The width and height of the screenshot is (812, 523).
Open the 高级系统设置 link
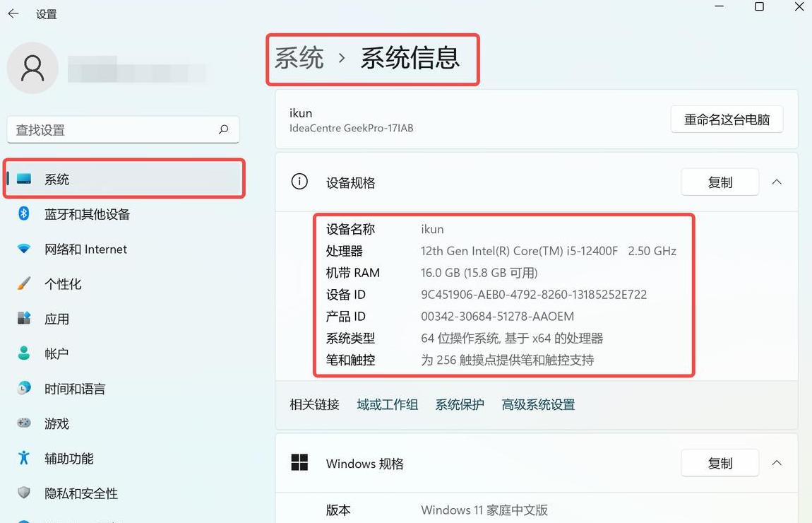click(538, 404)
